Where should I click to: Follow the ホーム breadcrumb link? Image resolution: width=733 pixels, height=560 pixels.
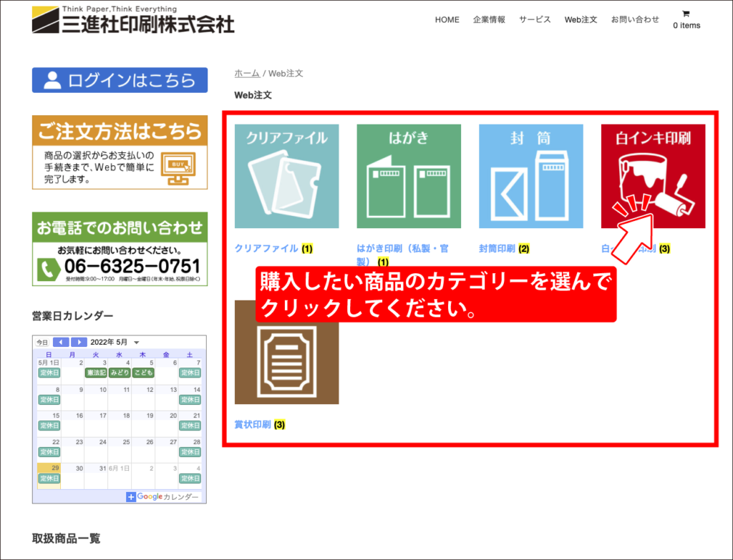pyautogui.click(x=247, y=73)
